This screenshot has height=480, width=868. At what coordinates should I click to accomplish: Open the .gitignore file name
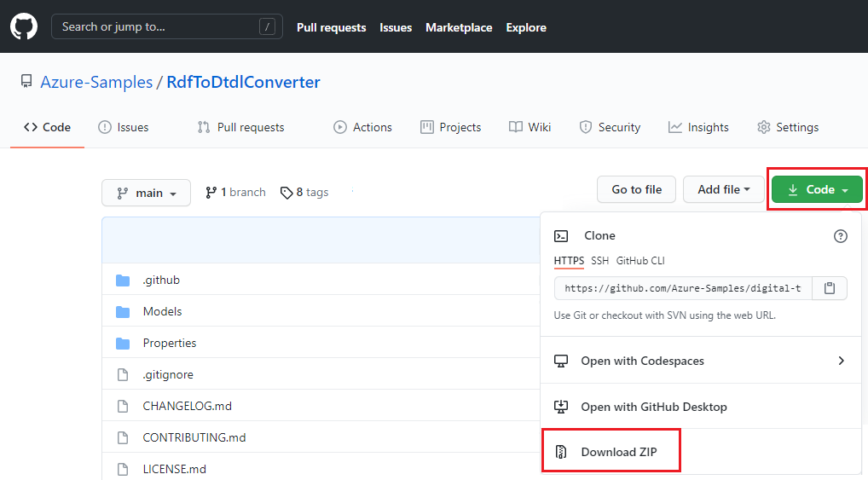(x=168, y=375)
